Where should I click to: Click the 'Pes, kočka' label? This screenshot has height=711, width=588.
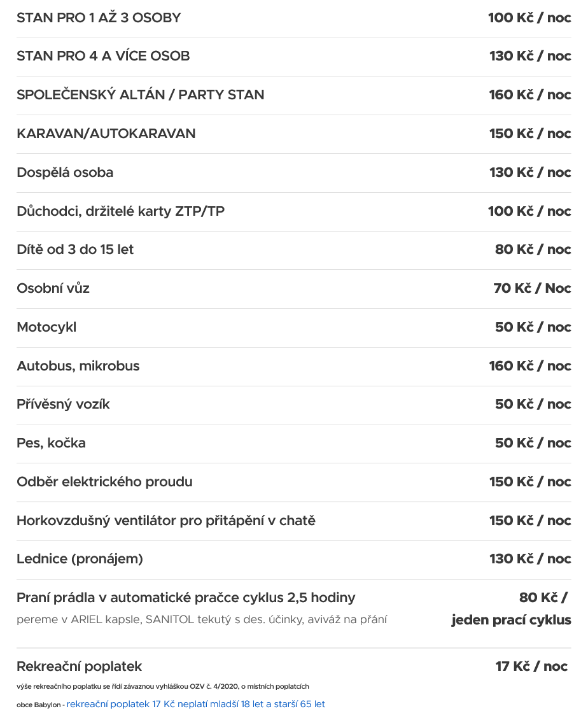[51, 443]
